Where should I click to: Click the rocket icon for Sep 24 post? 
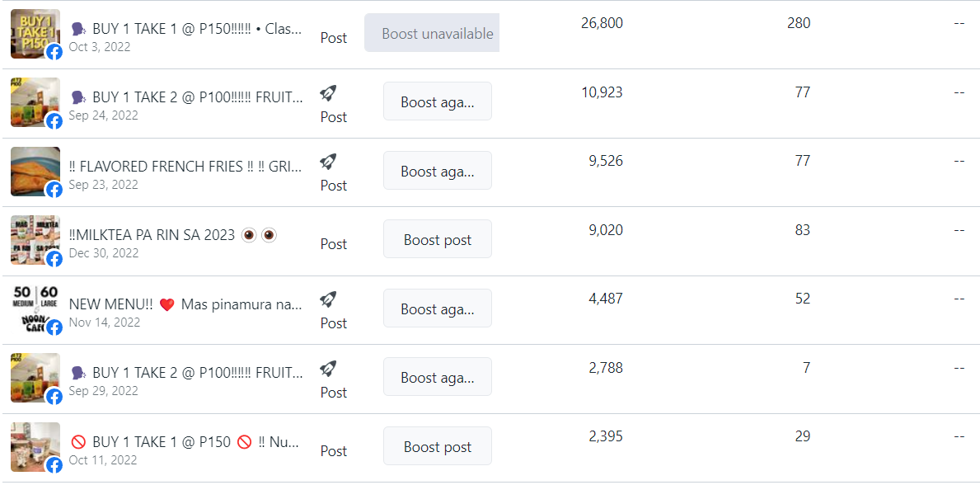(328, 94)
